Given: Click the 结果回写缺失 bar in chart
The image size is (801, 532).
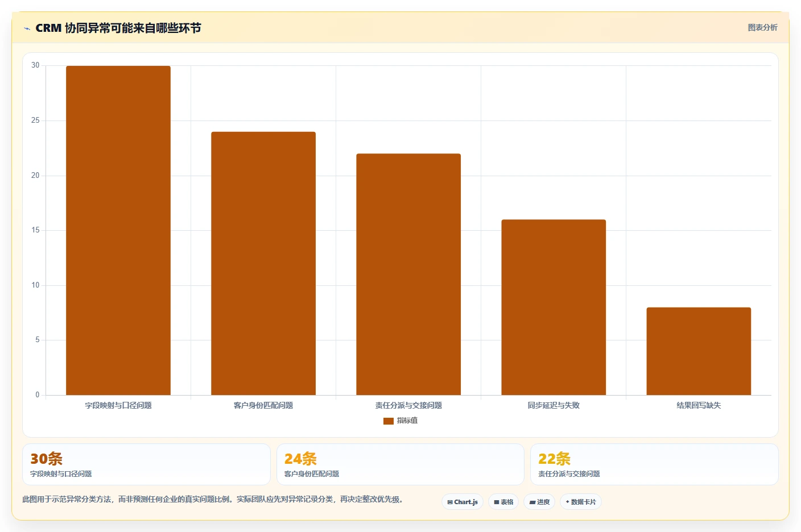Looking at the screenshot, I should pyautogui.click(x=699, y=351).
